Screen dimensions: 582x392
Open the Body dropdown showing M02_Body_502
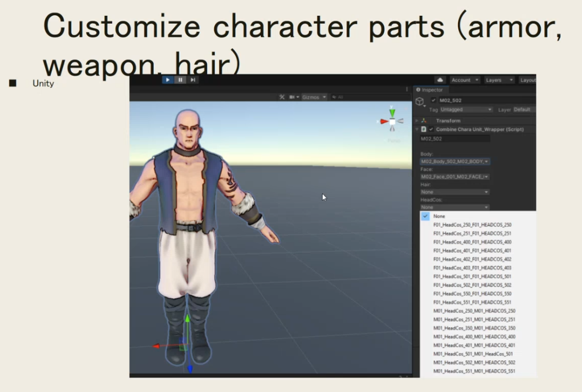point(454,161)
